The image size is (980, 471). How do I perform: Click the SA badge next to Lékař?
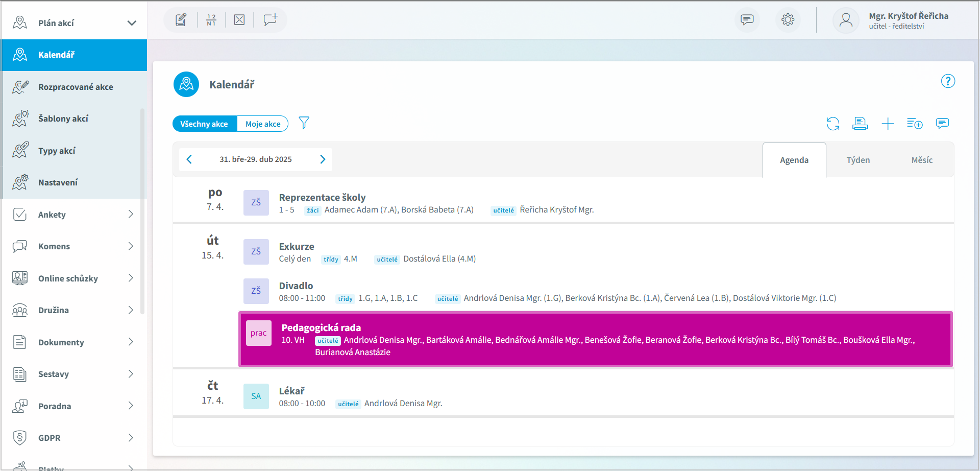tap(256, 396)
